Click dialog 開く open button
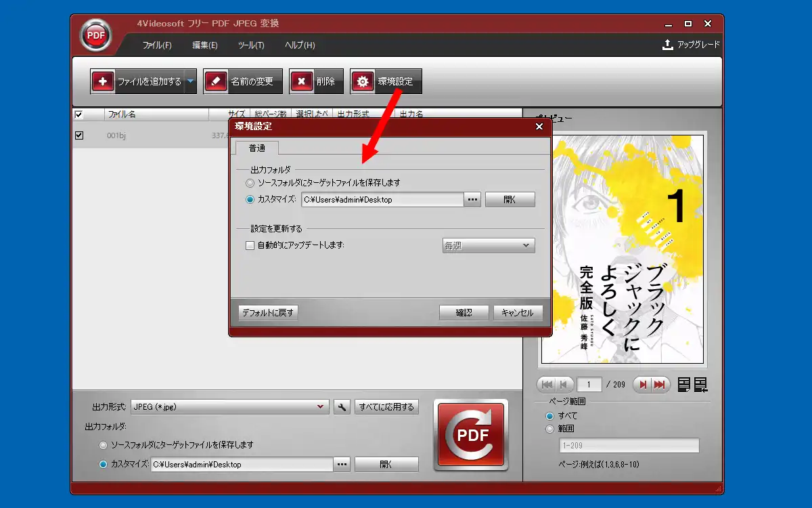812x508 pixels. 510,199
